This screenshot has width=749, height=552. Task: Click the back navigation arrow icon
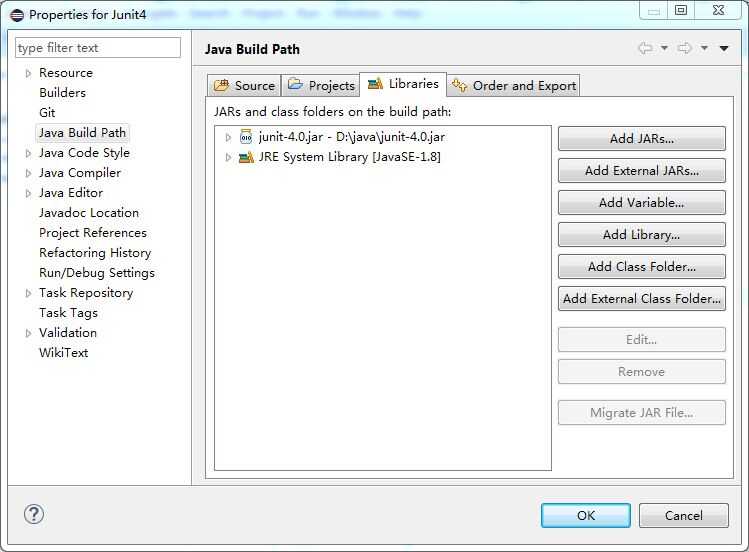(645, 48)
